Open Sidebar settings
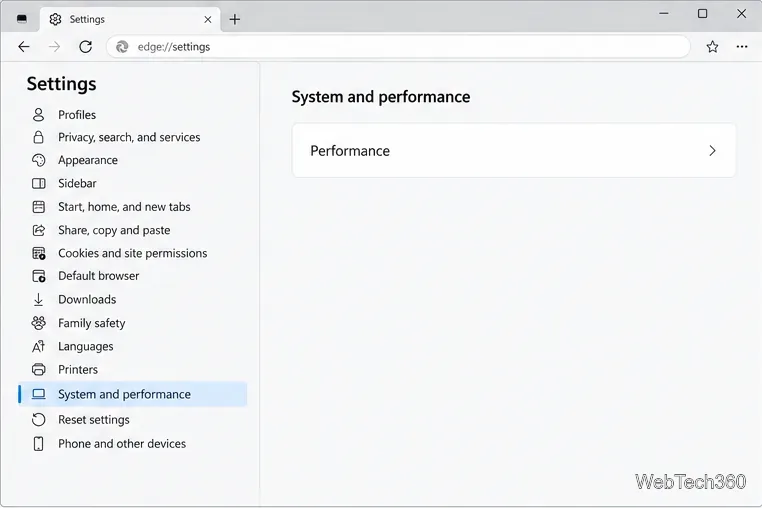The image size is (762, 508). 77,183
